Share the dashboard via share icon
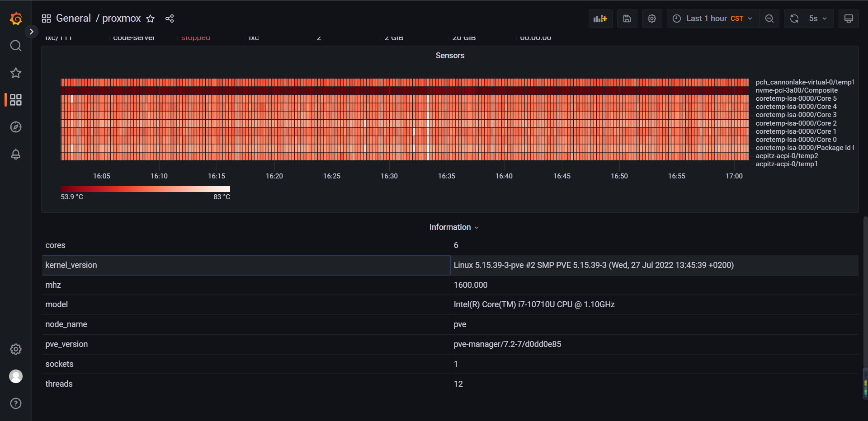Screen dimensions: 868x421 point(170,19)
